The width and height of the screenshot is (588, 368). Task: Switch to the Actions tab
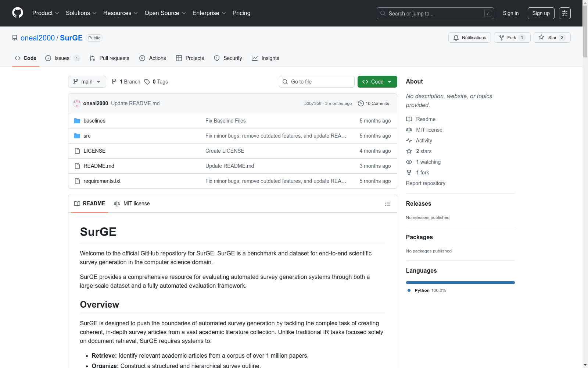(x=153, y=58)
